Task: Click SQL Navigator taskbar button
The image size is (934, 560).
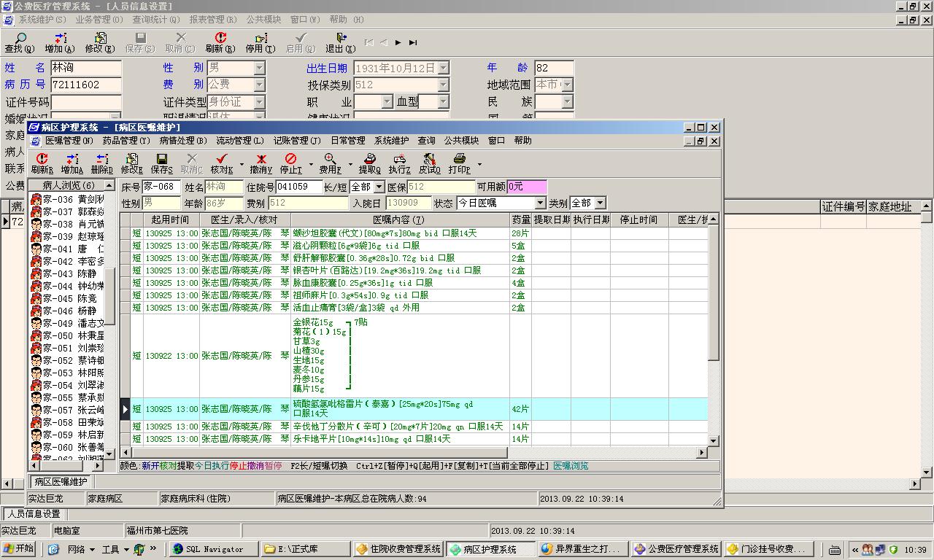Action: click(x=213, y=549)
